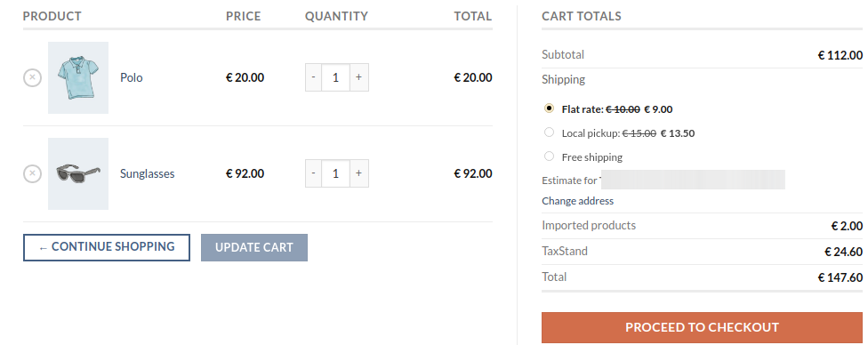Click the Polo quantity input field
The width and height of the screenshot is (868, 345).
pos(335,77)
